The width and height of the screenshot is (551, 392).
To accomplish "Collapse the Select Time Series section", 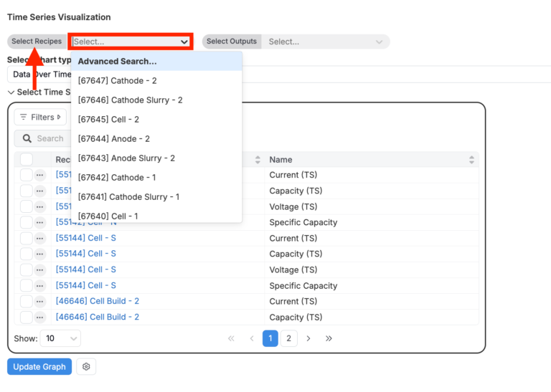I will coord(11,92).
